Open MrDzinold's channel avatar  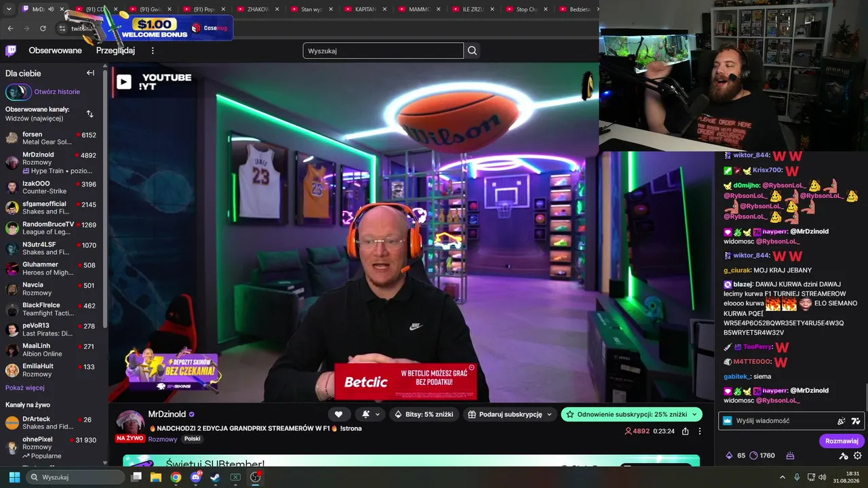[x=129, y=423]
